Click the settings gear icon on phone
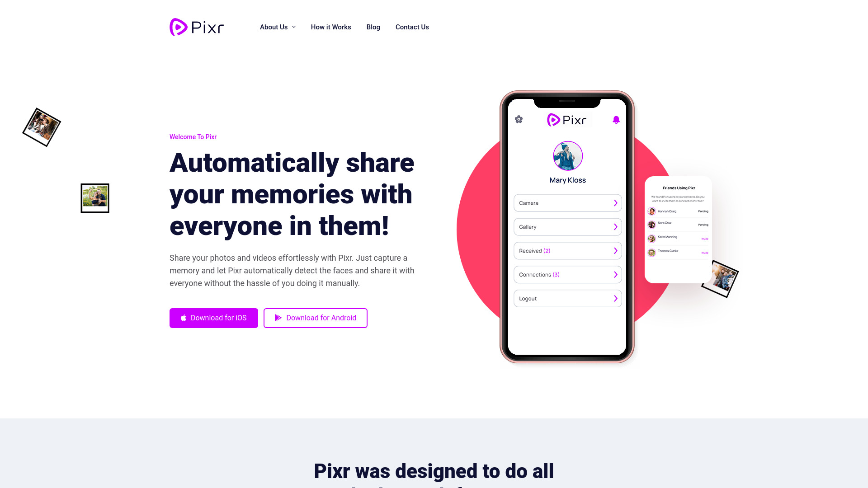The height and width of the screenshot is (488, 868). coord(518,119)
